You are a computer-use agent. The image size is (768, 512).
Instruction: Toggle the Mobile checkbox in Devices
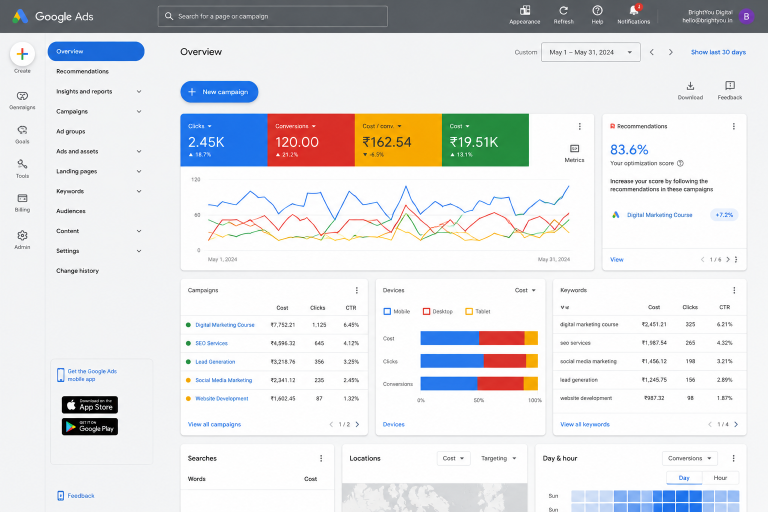click(387, 312)
